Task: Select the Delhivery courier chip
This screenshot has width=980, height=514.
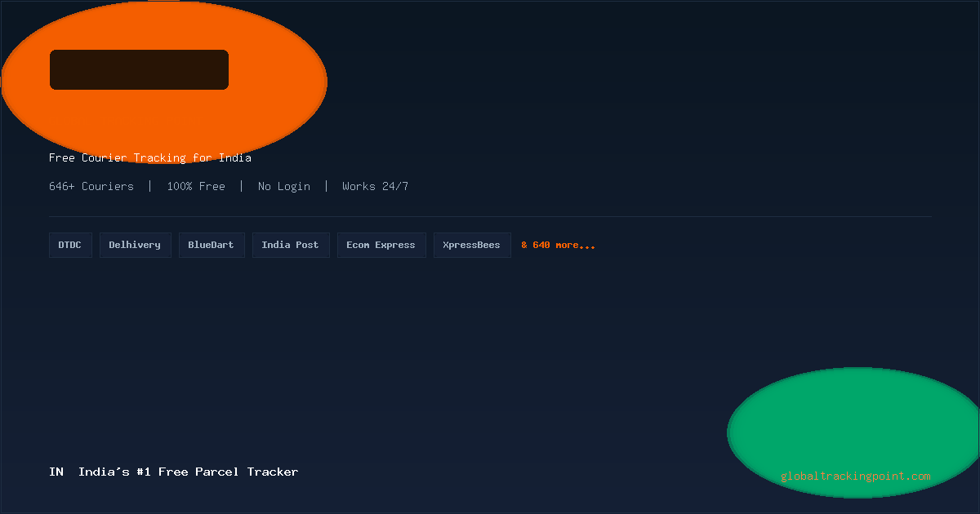Action: click(135, 245)
